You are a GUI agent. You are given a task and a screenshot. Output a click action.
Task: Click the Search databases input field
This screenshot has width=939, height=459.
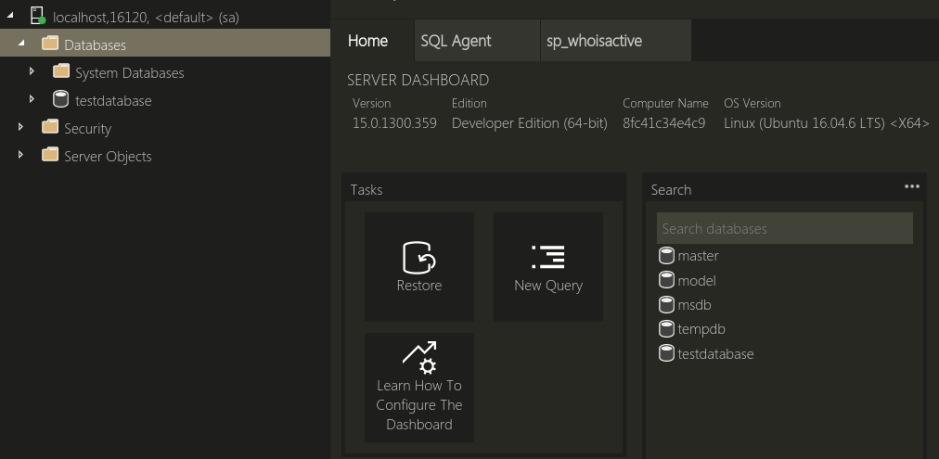tap(784, 229)
